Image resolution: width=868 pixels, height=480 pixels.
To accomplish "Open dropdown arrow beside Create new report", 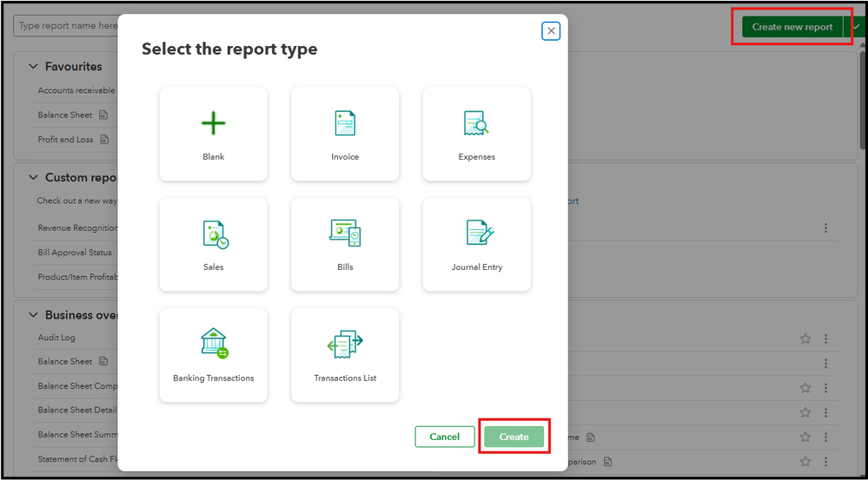I will [x=855, y=27].
